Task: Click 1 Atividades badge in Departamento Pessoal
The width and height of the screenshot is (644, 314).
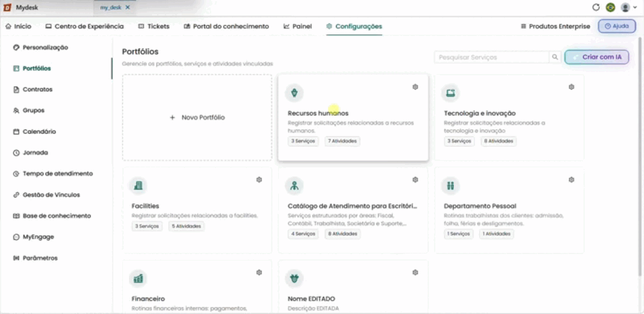Action: pos(497,234)
